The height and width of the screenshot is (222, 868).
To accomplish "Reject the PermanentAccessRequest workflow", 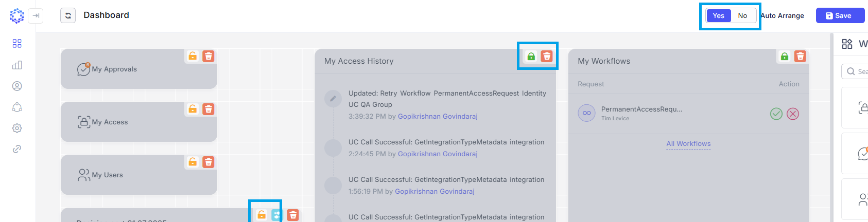I will [793, 114].
